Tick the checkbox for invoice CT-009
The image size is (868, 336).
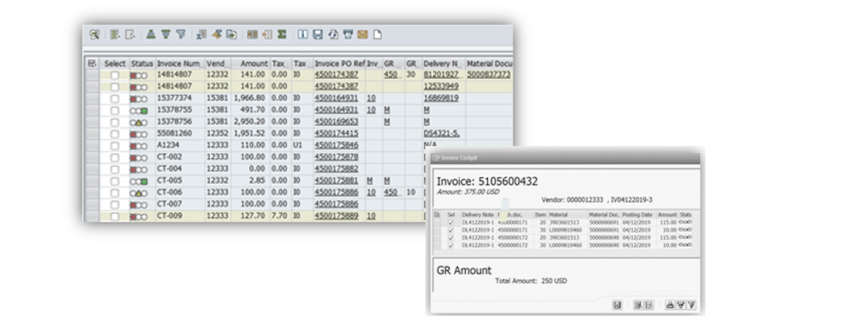[x=115, y=216]
